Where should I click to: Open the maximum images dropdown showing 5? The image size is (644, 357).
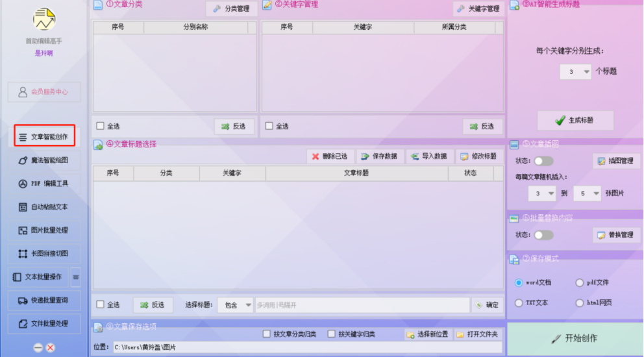(587, 193)
